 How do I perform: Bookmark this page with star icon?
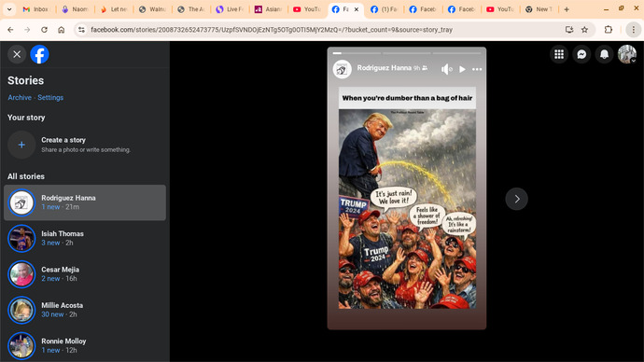coord(584,30)
